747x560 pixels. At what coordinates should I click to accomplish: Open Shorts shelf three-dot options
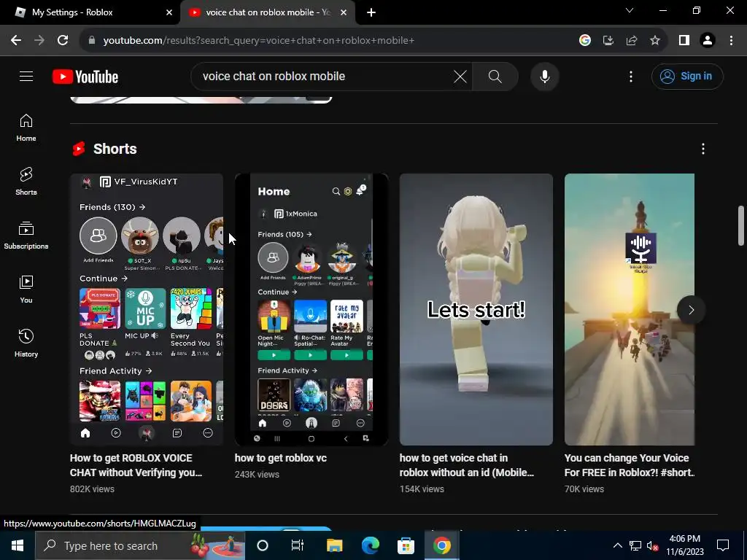click(703, 149)
